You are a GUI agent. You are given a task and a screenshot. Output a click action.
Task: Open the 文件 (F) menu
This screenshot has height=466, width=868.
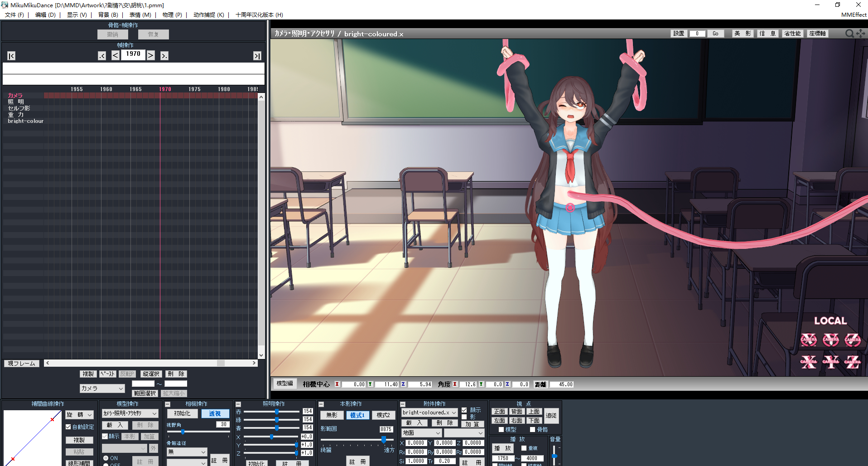(14, 15)
